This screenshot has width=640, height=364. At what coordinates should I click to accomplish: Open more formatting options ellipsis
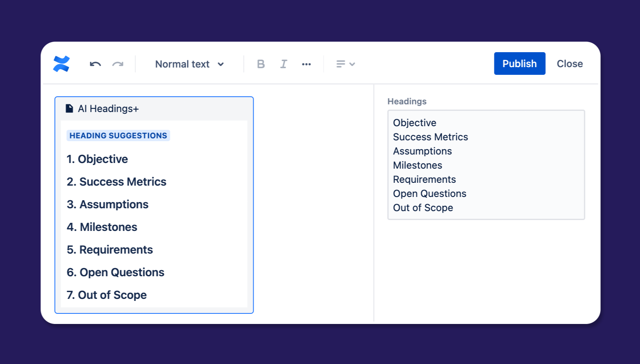(306, 64)
